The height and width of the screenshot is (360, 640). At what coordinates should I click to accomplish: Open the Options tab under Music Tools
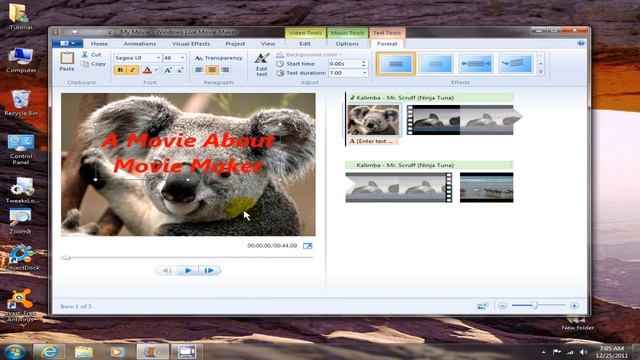click(x=347, y=44)
